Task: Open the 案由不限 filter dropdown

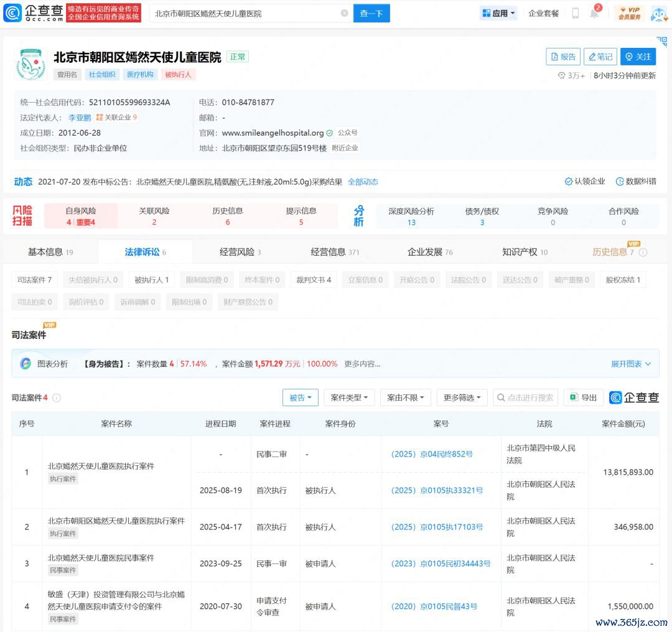Action: click(x=406, y=397)
